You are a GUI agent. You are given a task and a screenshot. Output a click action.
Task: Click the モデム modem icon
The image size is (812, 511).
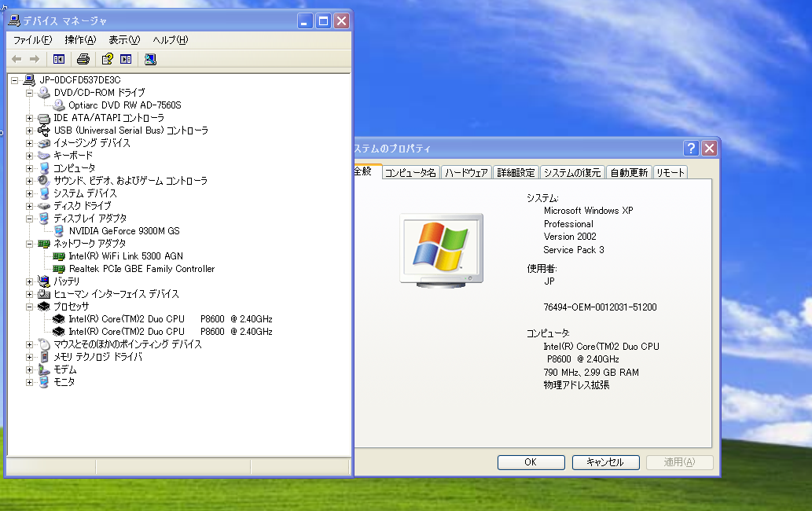[44, 369]
